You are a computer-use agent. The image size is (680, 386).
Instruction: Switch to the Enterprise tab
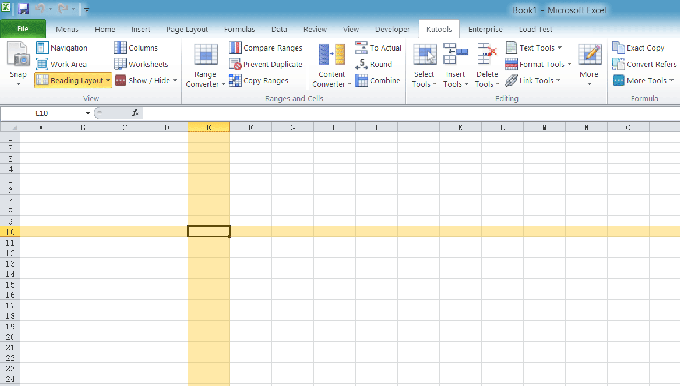pyautogui.click(x=485, y=29)
